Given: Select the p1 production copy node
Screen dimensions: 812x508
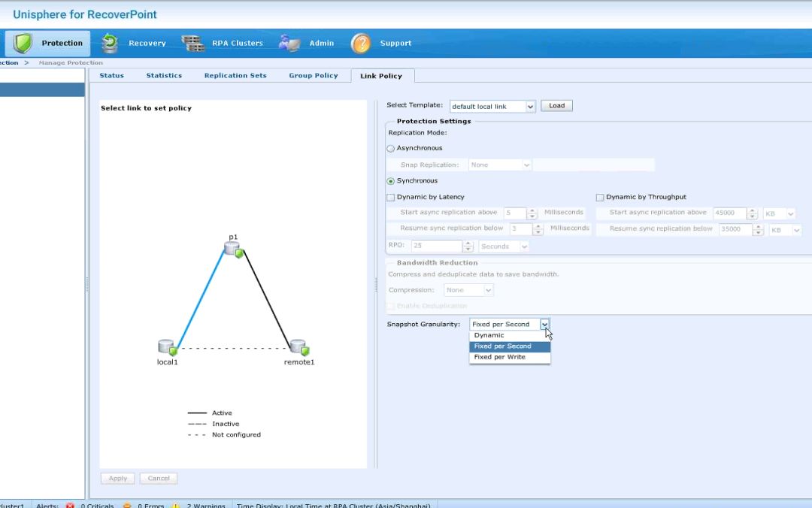Looking at the screenshot, I should pos(234,247).
